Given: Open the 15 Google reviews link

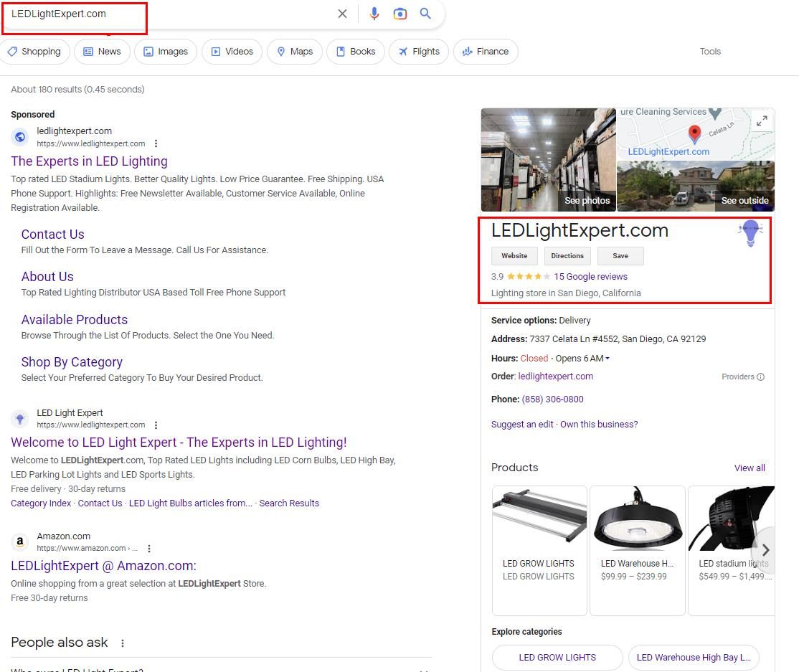Looking at the screenshot, I should 590,277.
